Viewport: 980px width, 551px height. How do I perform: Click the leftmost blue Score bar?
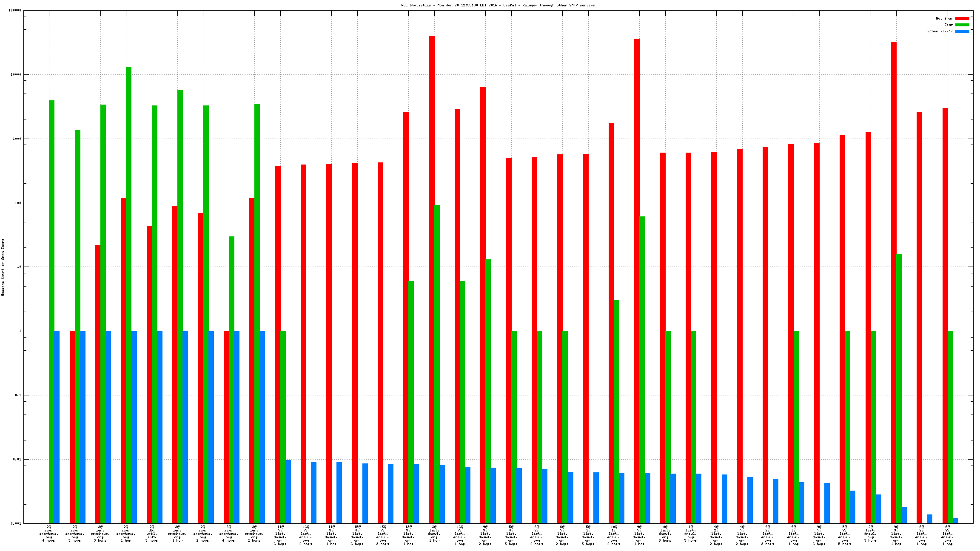(x=57, y=425)
